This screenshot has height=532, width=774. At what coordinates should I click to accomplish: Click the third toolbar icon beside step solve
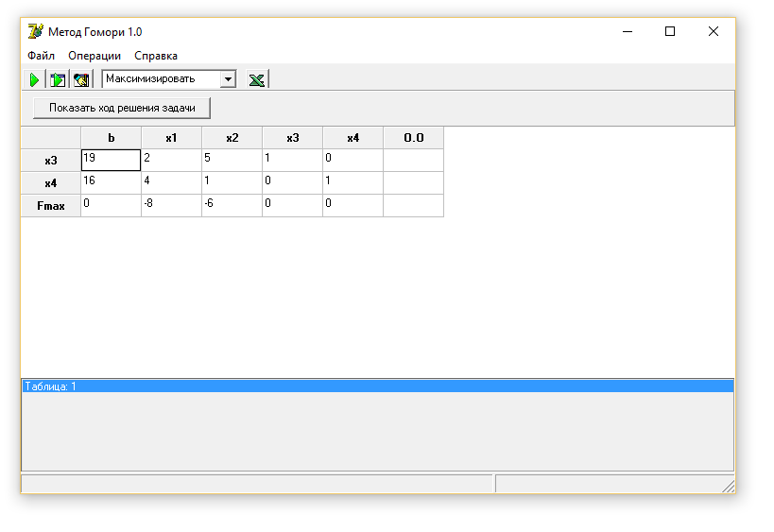(x=81, y=79)
